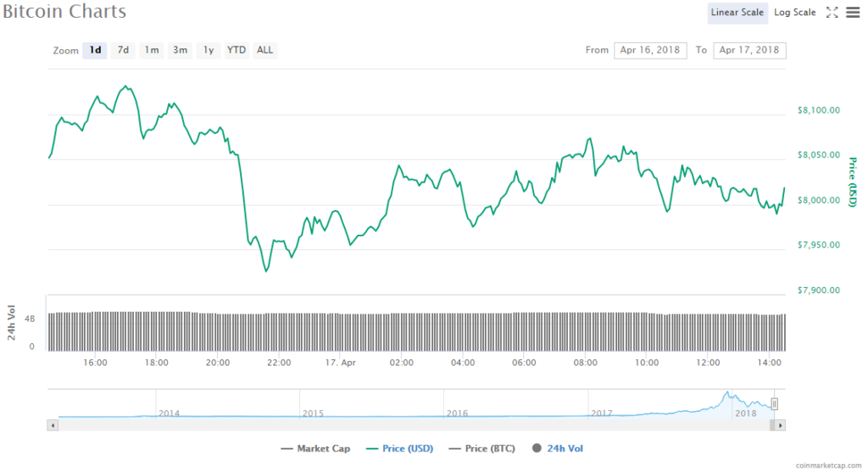Set zoom to 3m
Image resolution: width=868 pixels, height=471 pixels.
click(181, 50)
